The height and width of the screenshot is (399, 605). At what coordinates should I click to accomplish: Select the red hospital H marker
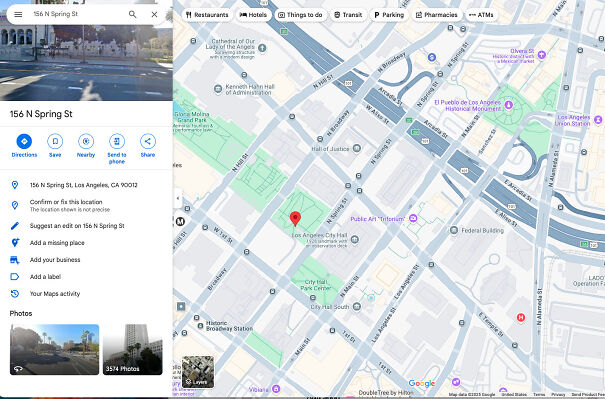point(521,318)
